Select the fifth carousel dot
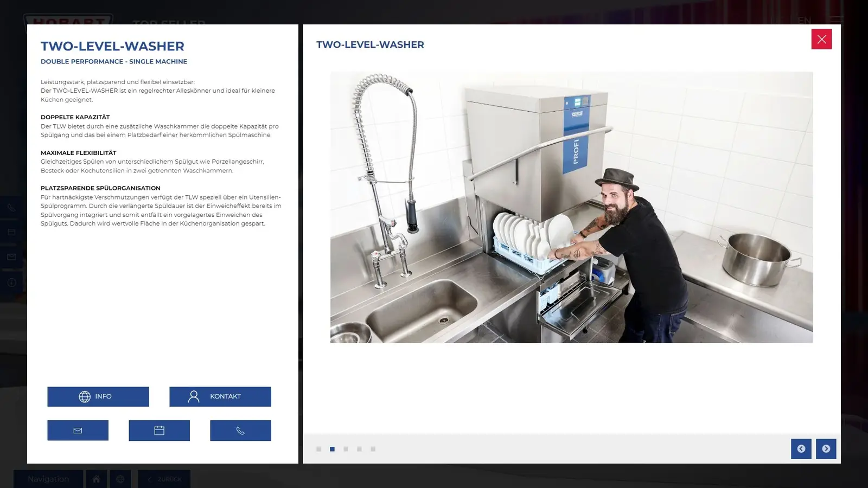Screen dimensions: 868x488 [373, 449]
